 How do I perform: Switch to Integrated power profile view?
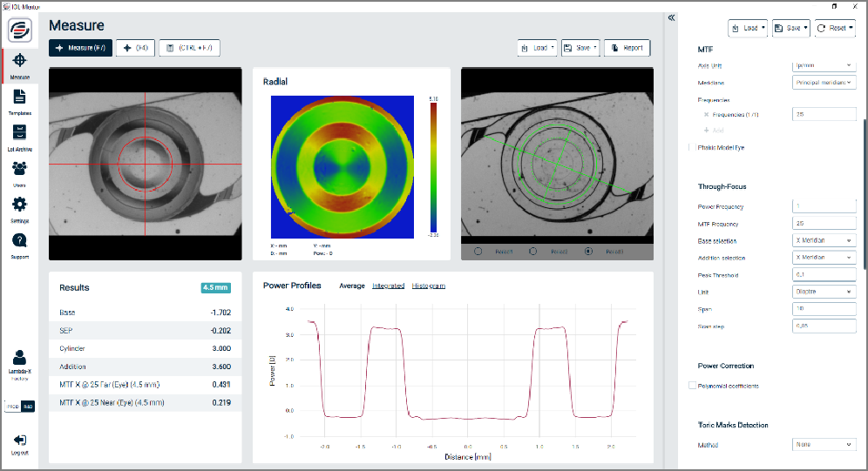(x=388, y=286)
